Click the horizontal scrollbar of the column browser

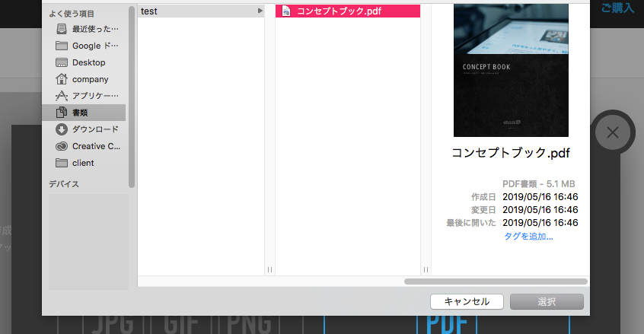point(496,282)
